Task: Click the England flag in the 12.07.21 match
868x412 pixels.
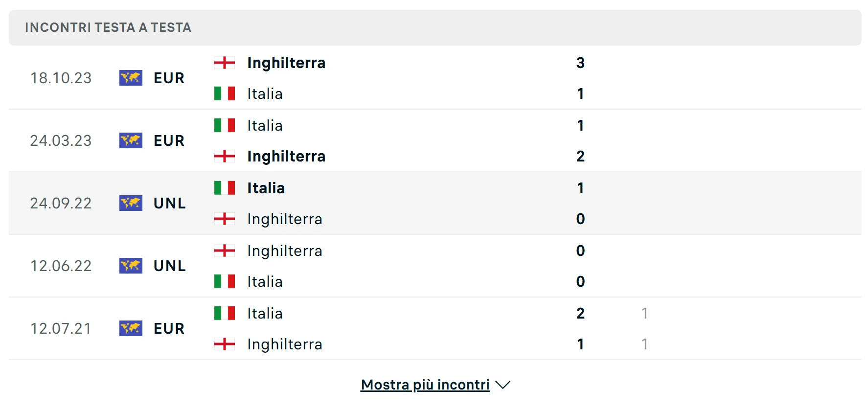Action: click(x=225, y=344)
